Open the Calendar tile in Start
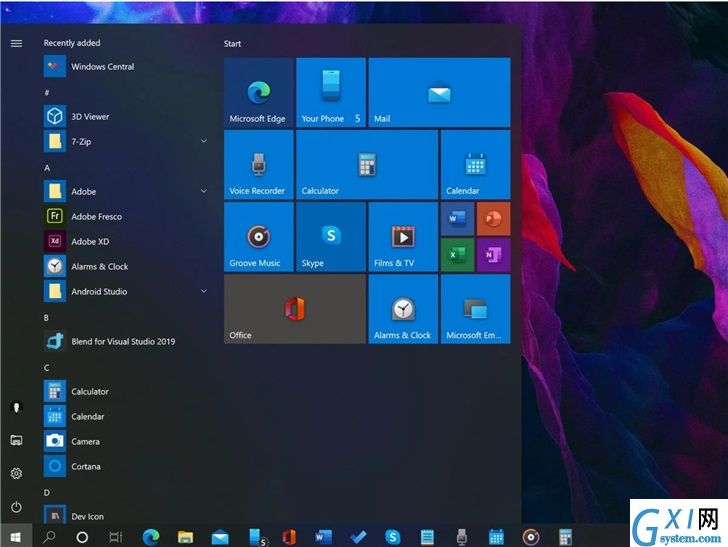 [x=475, y=165]
